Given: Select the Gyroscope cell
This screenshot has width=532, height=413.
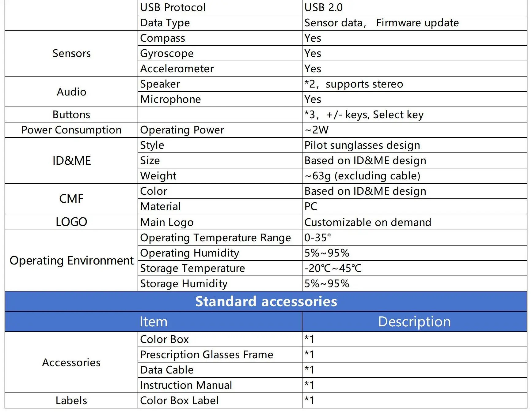Looking at the screenshot, I should pyautogui.click(x=220, y=53).
